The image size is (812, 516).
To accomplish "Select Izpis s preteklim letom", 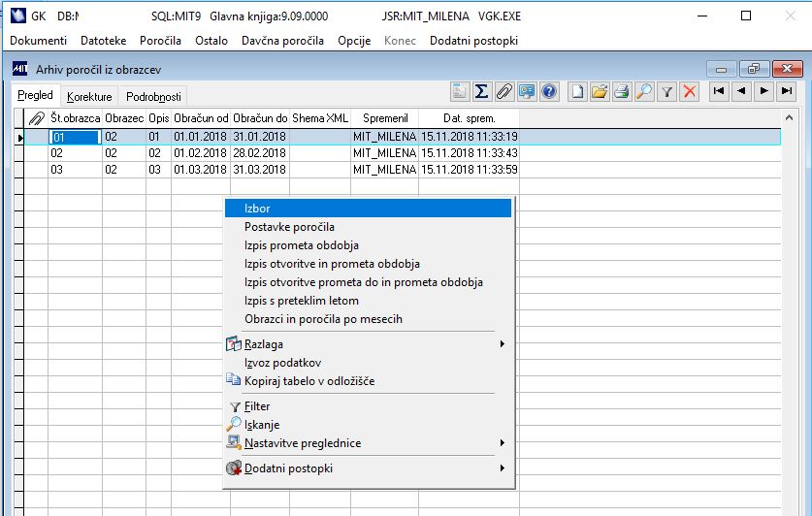I will coord(369,301).
